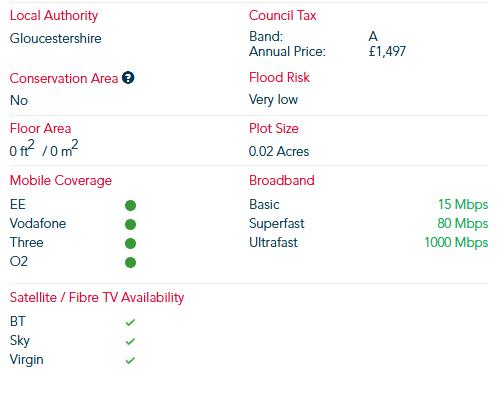Click the green EE coverage dot
The image size is (504, 403).
(130, 205)
